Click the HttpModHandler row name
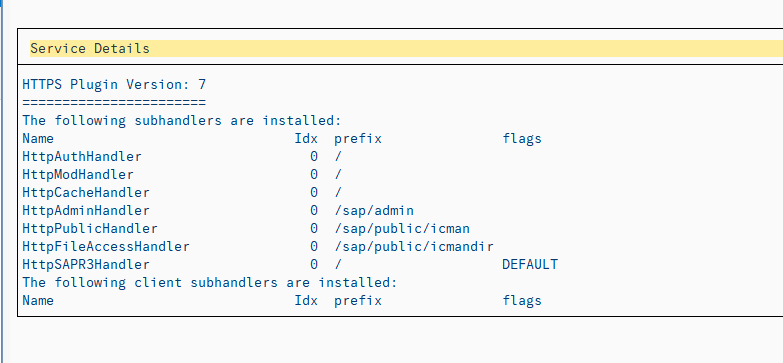The image size is (783, 363). click(x=78, y=174)
